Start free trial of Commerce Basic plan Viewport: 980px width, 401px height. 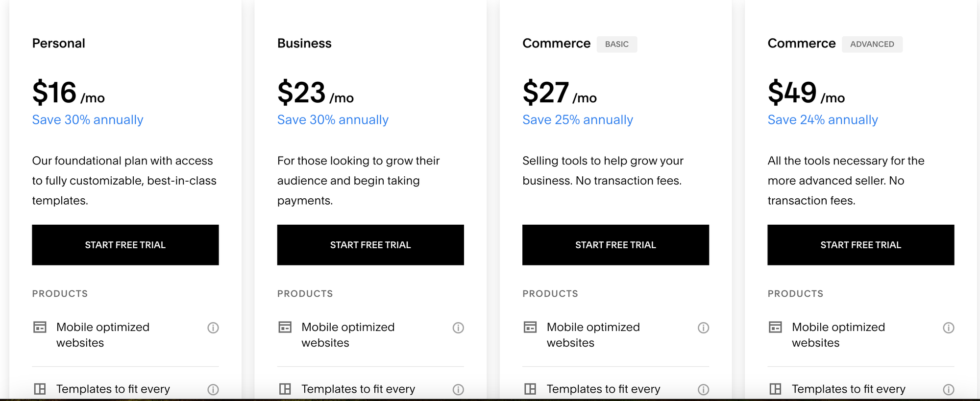[x=615, y=245]
